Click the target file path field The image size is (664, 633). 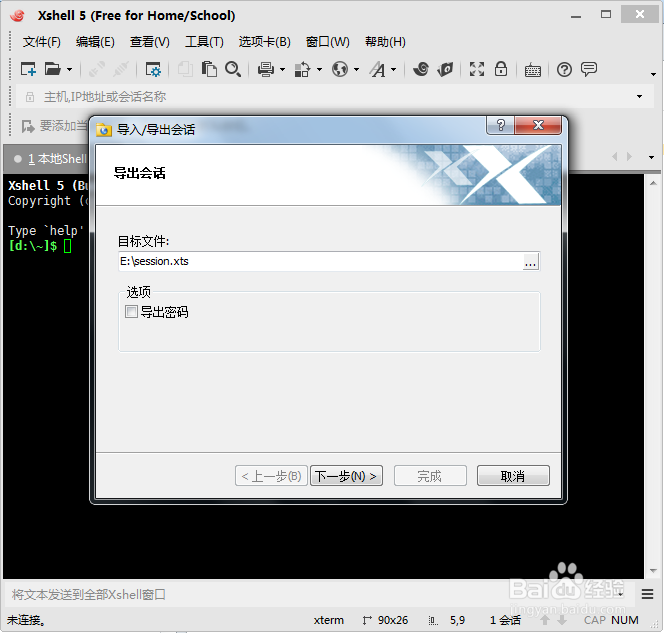[x=321, y=261]
